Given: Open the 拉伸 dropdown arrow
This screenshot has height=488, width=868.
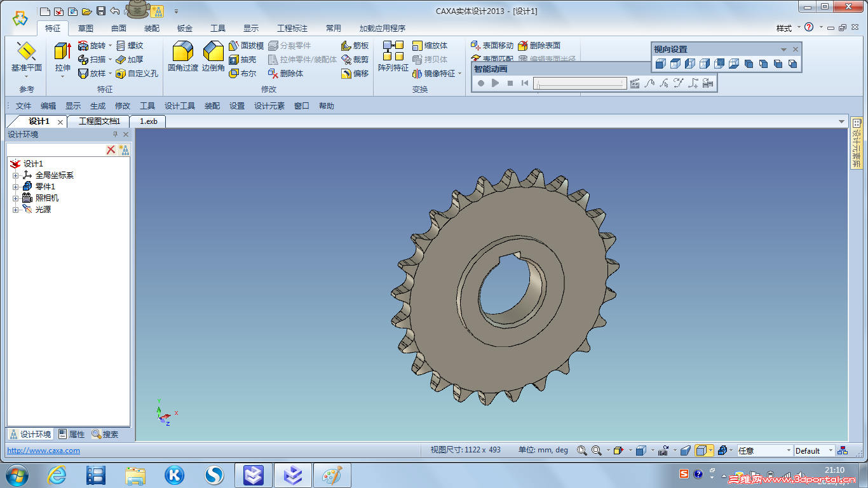Looking at the screenshot, I should coord(62,77).
